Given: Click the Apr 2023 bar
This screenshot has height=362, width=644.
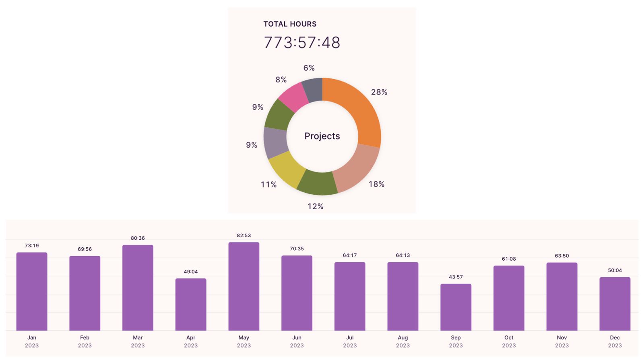Looking at the screenshot, I should tap(191, 304).
